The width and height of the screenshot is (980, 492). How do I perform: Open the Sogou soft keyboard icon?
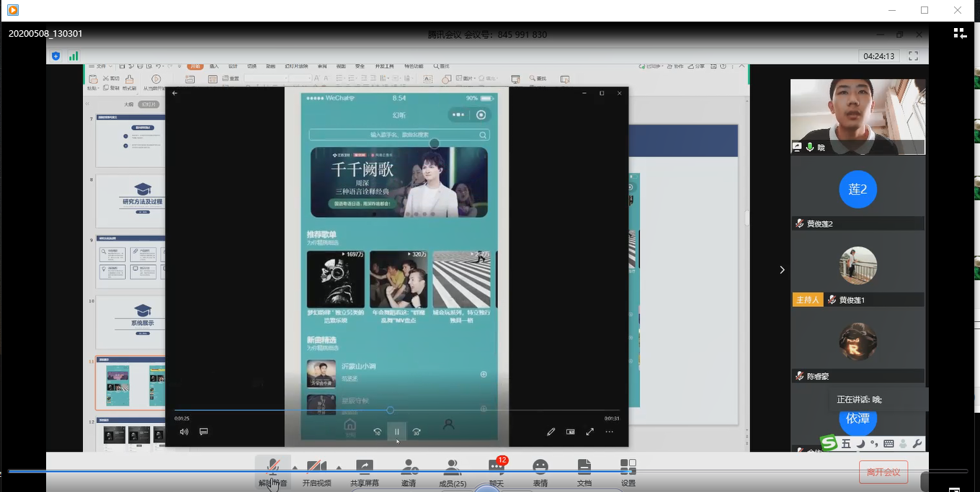[888, 444]
